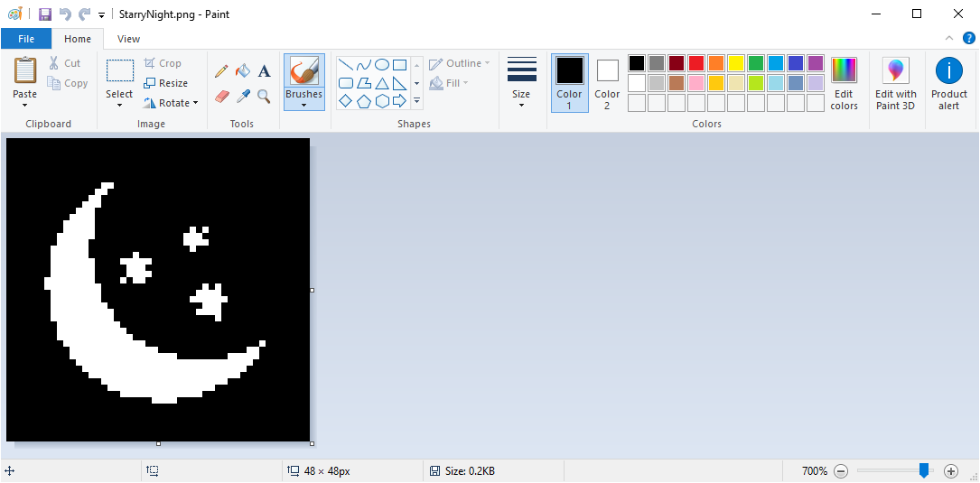Viewport: 980px width, 483px height.
Task: Collapse the ribbon with the chevron
Action: point(949,38)
